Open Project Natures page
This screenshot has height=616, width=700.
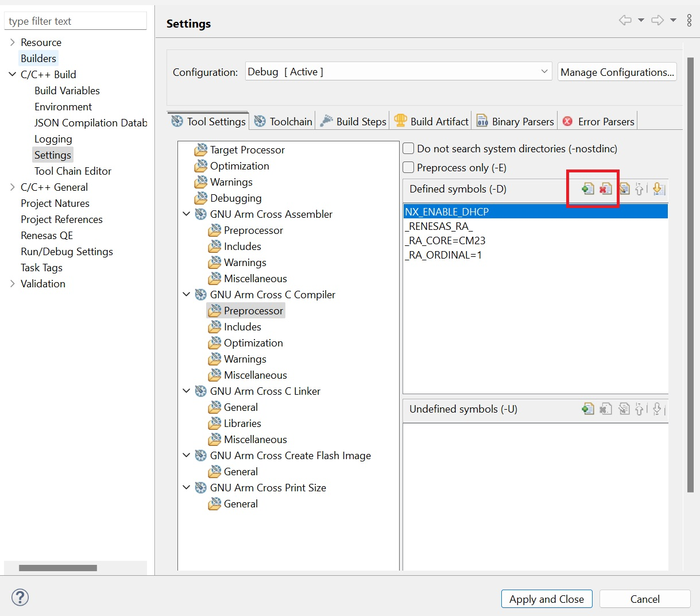55,203
